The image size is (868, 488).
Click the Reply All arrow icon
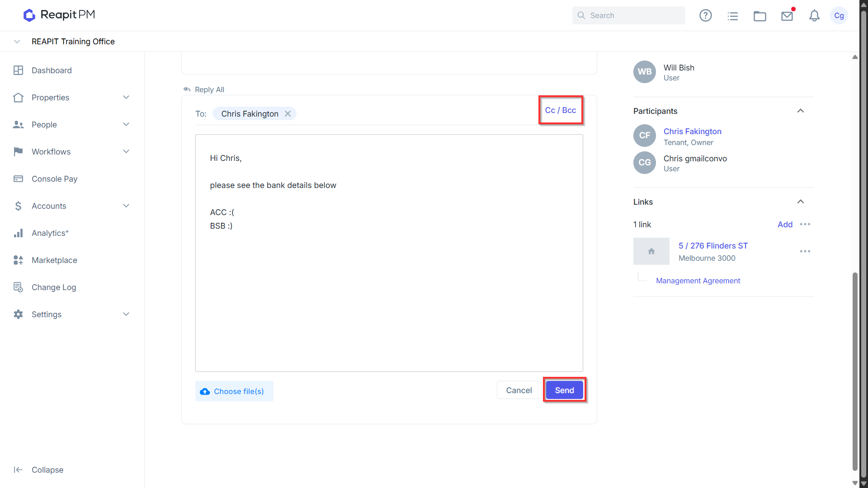187,89
